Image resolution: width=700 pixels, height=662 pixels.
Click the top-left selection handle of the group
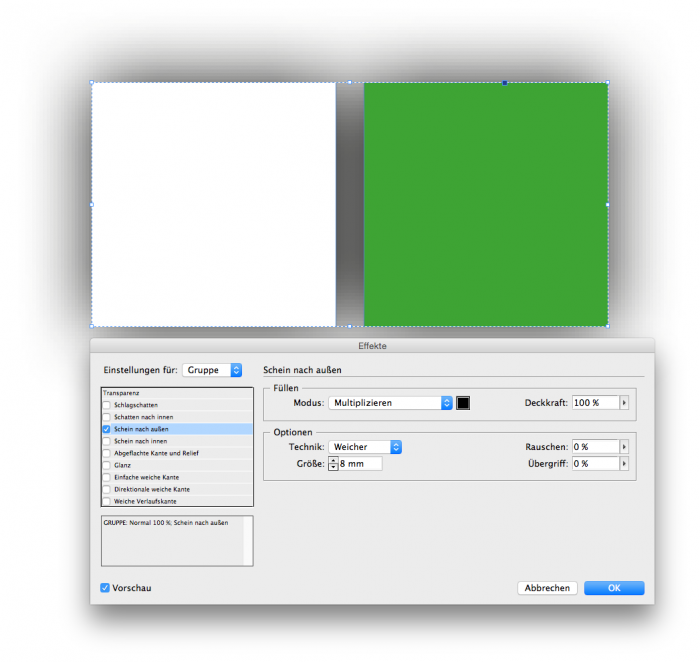coord(92,83)
